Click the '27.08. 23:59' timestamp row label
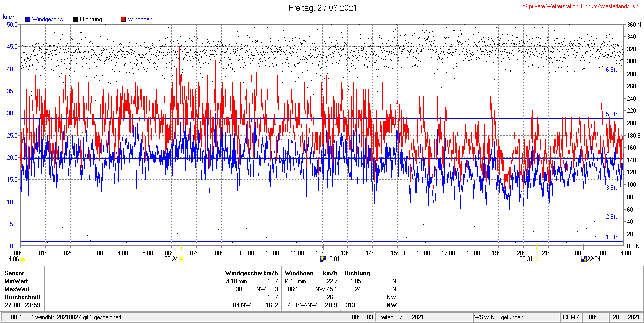 coord(23,305)
